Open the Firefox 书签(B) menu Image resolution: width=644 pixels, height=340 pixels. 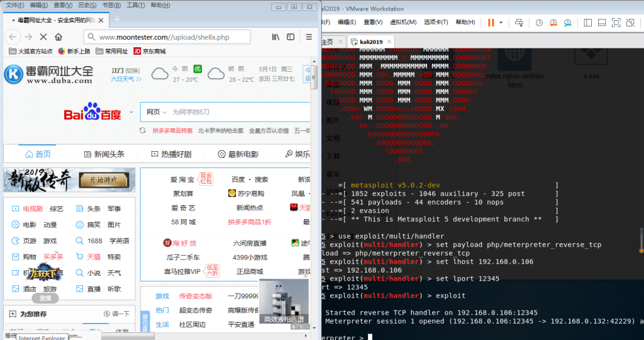click(111, 5)
